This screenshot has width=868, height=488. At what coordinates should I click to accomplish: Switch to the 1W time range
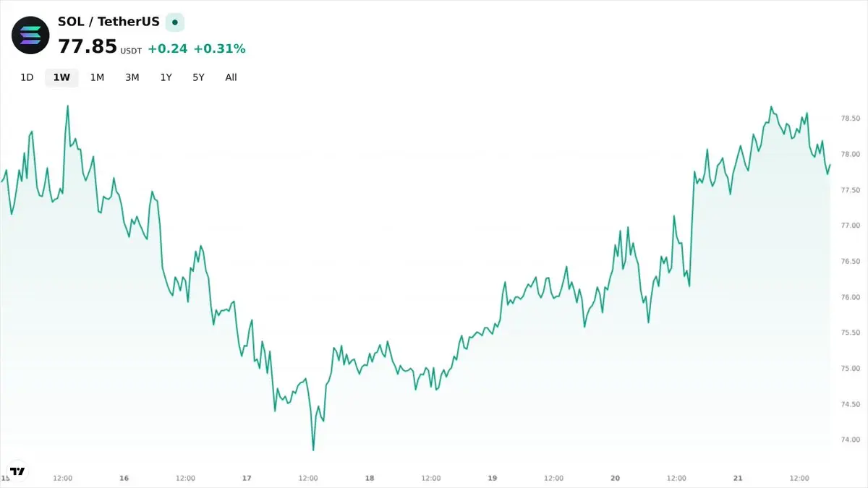[61, 77]
